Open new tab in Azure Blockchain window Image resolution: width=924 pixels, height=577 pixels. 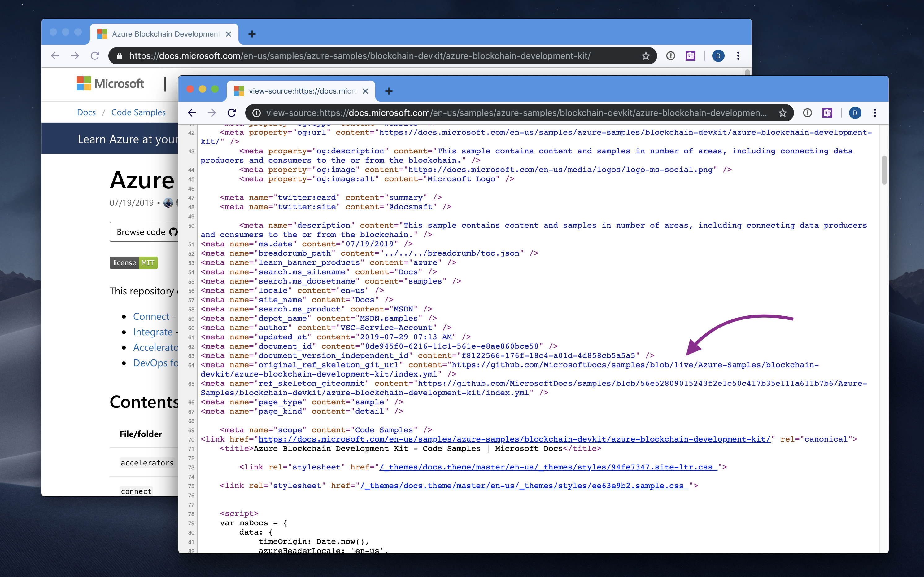click(252, 34)
